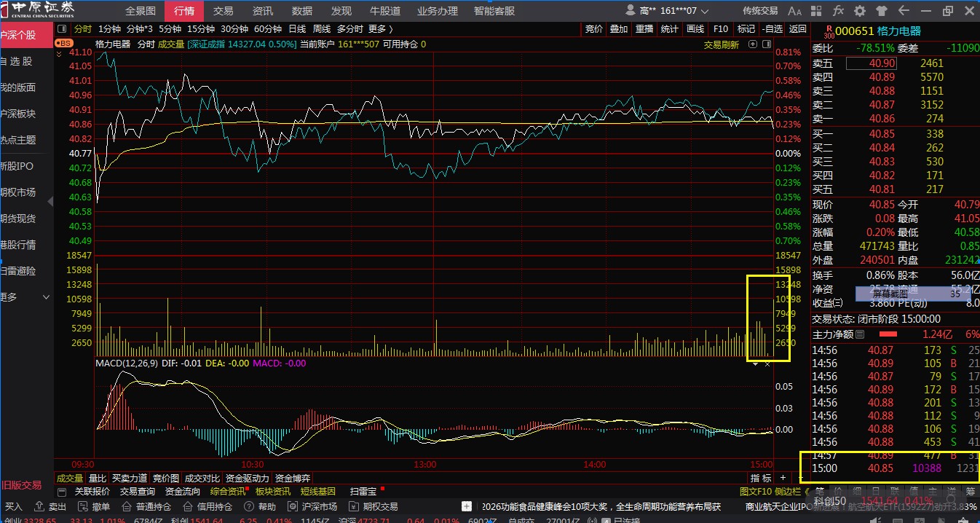Switch to 行情 tab

click(184, 11)
